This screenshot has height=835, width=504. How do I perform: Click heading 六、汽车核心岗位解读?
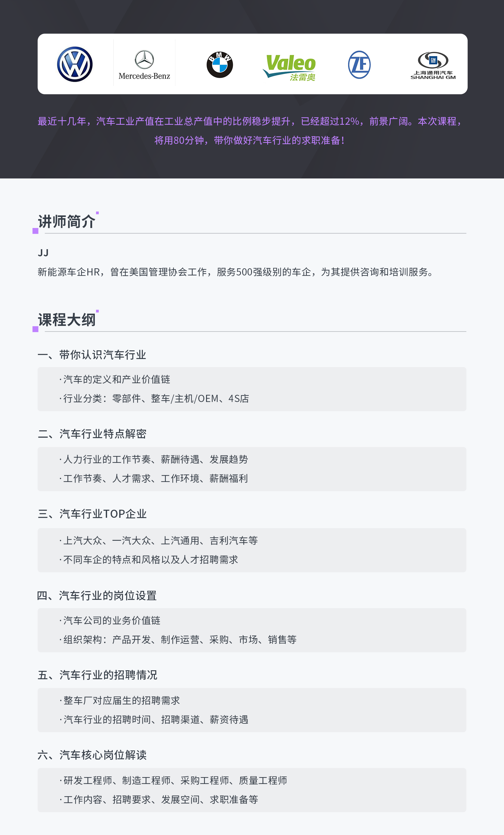coord(92,755)
